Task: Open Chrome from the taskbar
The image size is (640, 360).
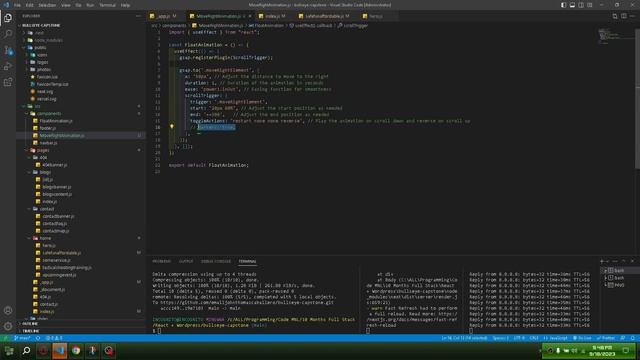Action: [x=76, y=351]
